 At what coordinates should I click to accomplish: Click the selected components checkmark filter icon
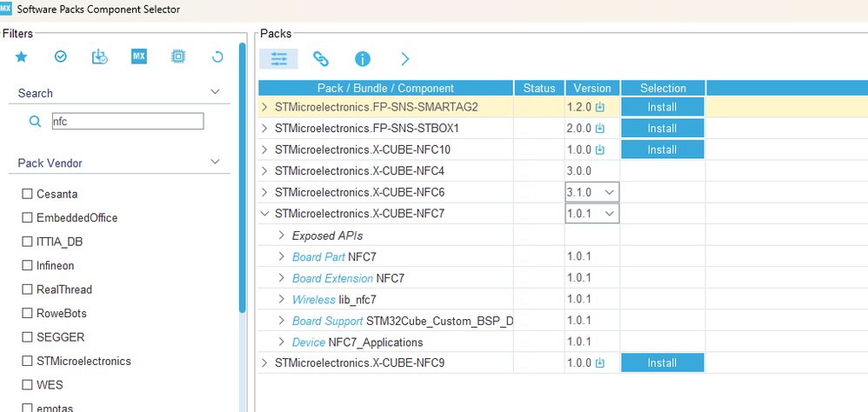(61, 56)
